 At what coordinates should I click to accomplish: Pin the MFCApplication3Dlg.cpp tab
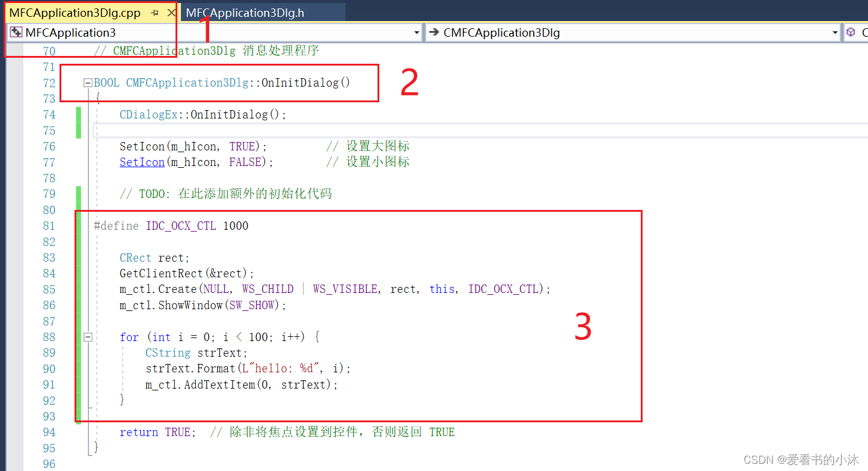point(155,13)
